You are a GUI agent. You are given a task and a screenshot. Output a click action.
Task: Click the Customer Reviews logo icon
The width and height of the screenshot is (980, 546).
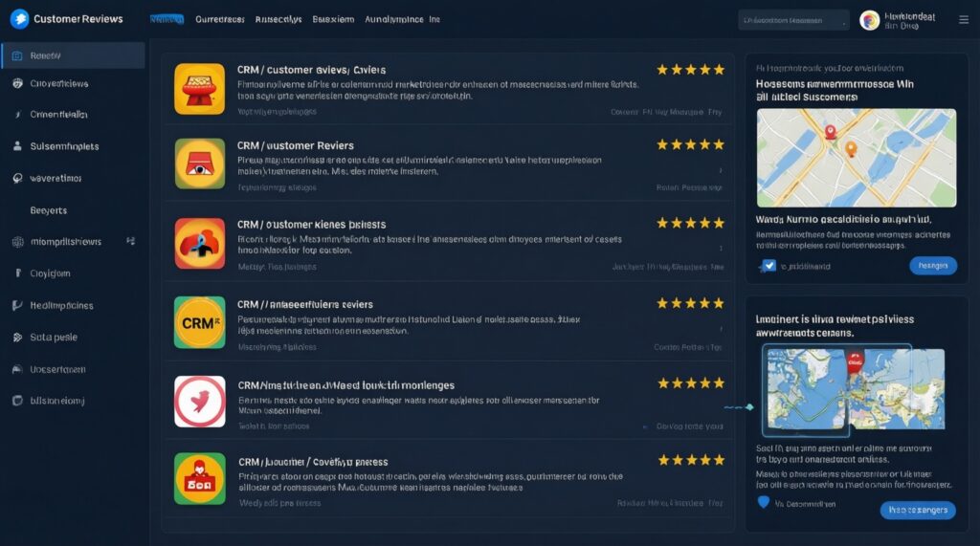[19, 19]
